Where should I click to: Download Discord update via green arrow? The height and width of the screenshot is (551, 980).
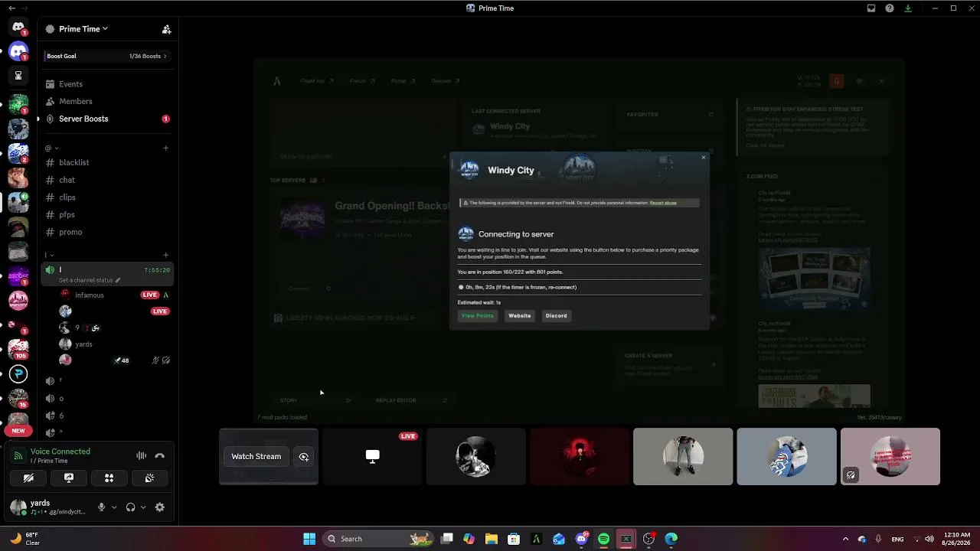pyautogui.click(x=908, y=8)
